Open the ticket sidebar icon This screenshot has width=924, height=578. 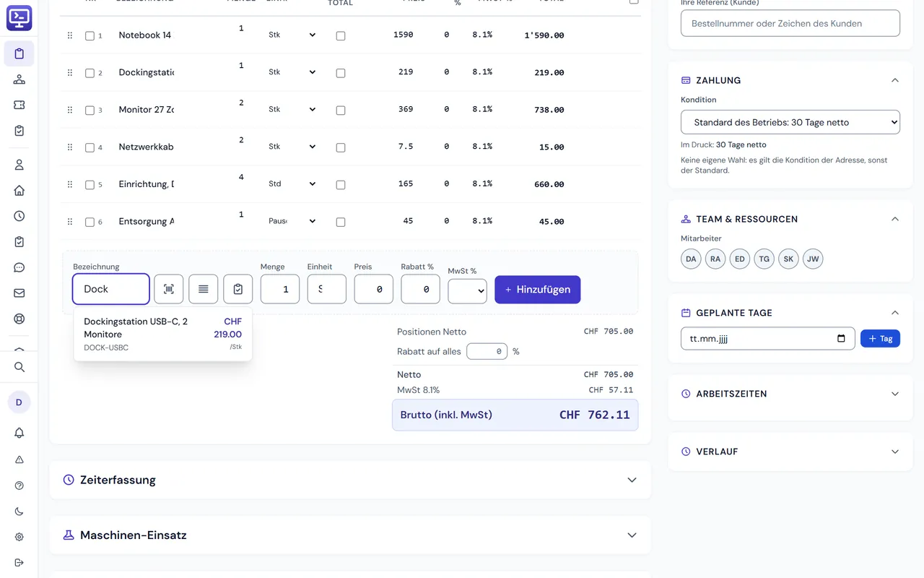click(19, 105)
